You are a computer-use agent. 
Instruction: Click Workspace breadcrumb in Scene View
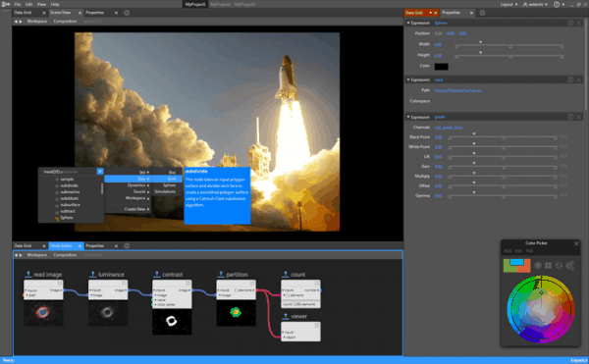pos(37,22)
